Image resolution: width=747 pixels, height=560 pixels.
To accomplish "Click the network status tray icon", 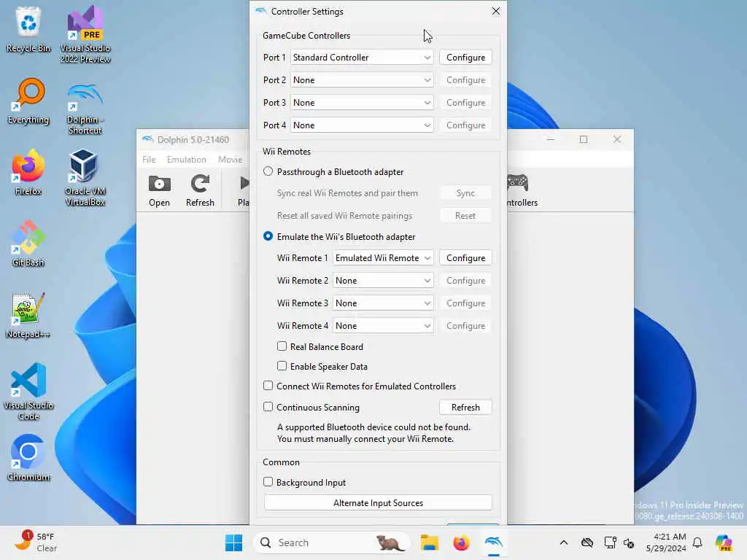I will pos(610,542).
